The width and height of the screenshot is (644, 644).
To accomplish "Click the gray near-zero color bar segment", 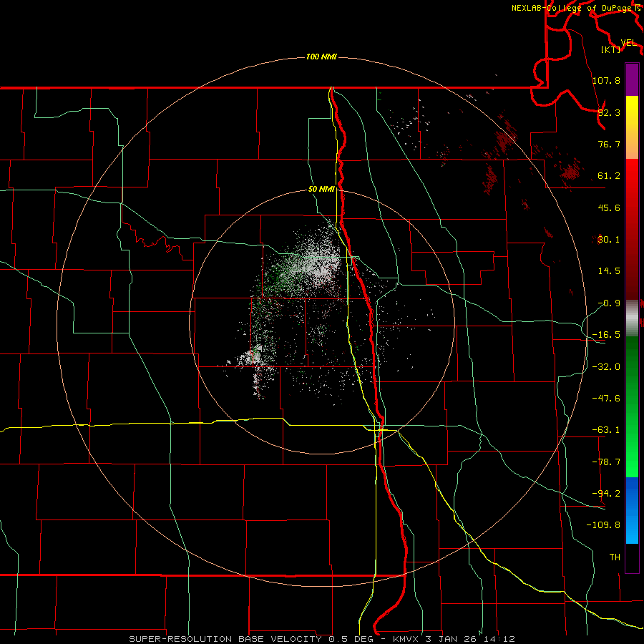I will (x=632, y=318).
